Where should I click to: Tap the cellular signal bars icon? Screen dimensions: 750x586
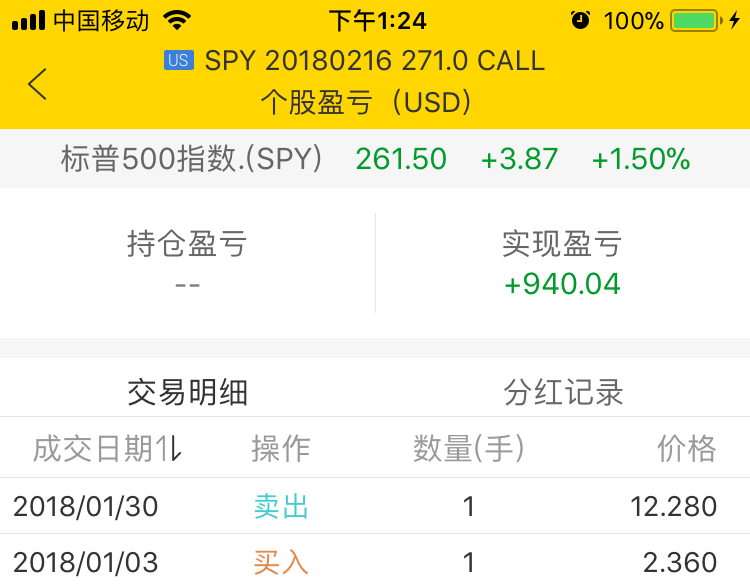(x=28, y=21)
